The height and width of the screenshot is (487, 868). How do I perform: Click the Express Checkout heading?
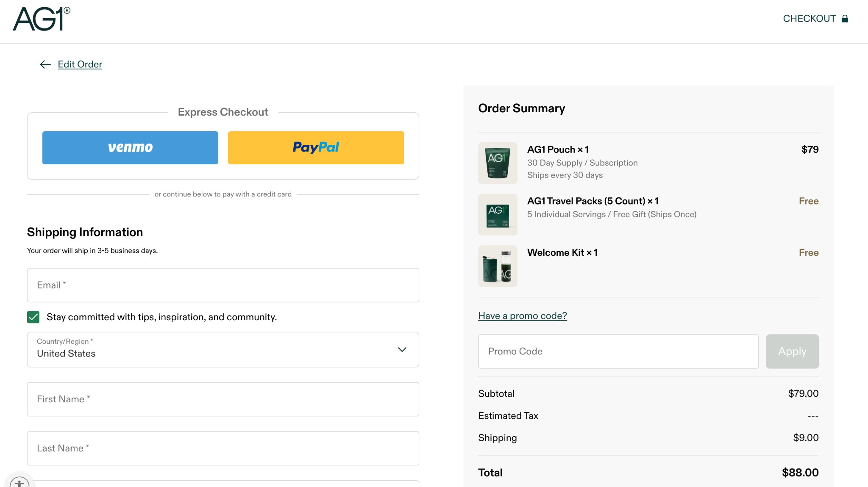[x=223, y=112]
